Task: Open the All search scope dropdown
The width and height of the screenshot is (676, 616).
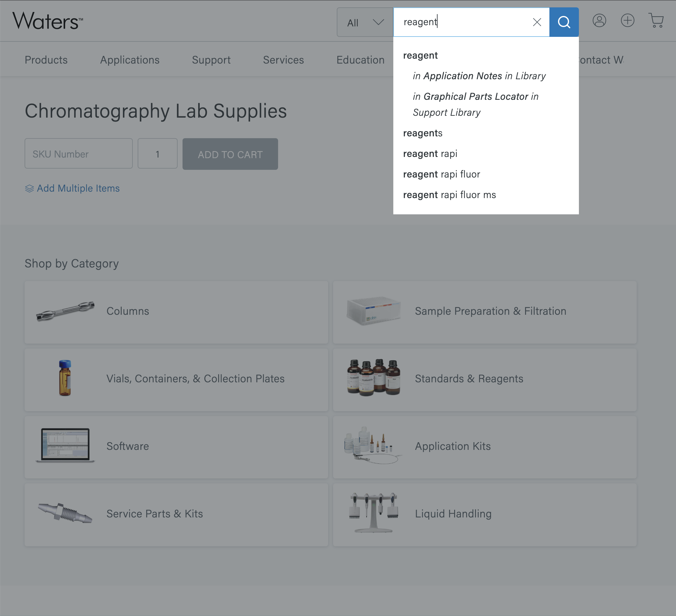Action: point(365,22)
